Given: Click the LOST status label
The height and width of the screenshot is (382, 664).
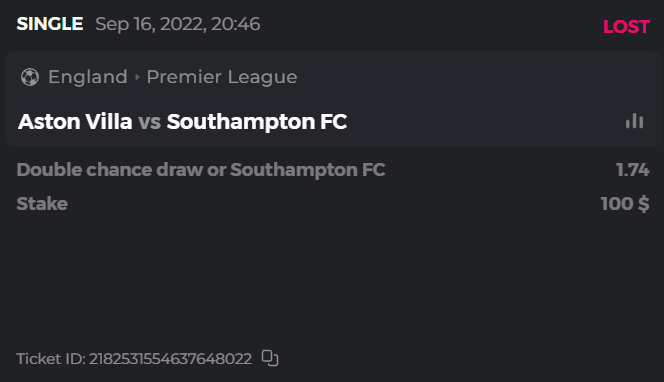Looking at the screenshot, I should pyautogui.click(x=626, y=27).
